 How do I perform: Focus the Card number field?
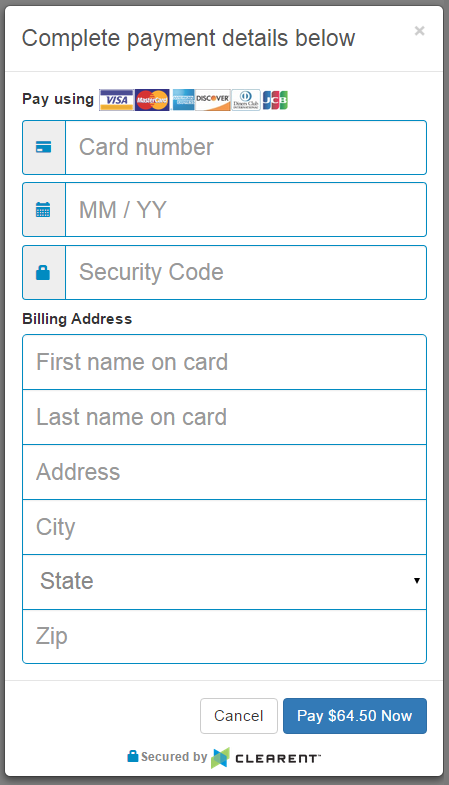(x=246, y=147)
